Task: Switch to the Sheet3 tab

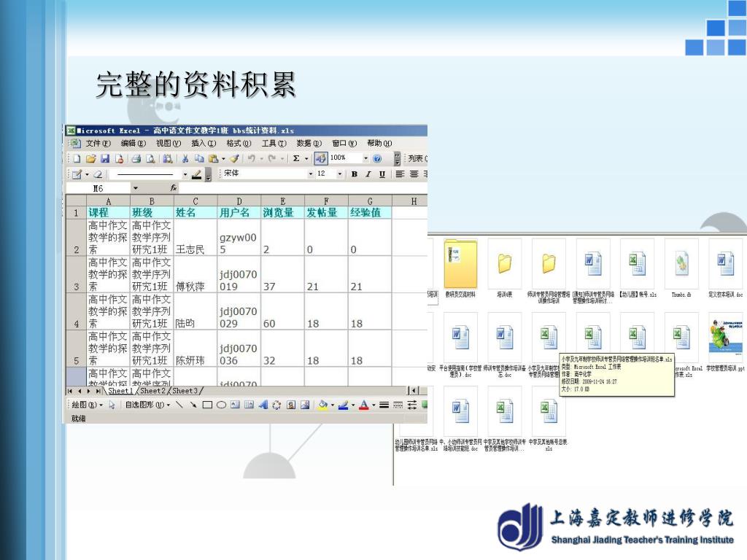Action: pos(185,391)
